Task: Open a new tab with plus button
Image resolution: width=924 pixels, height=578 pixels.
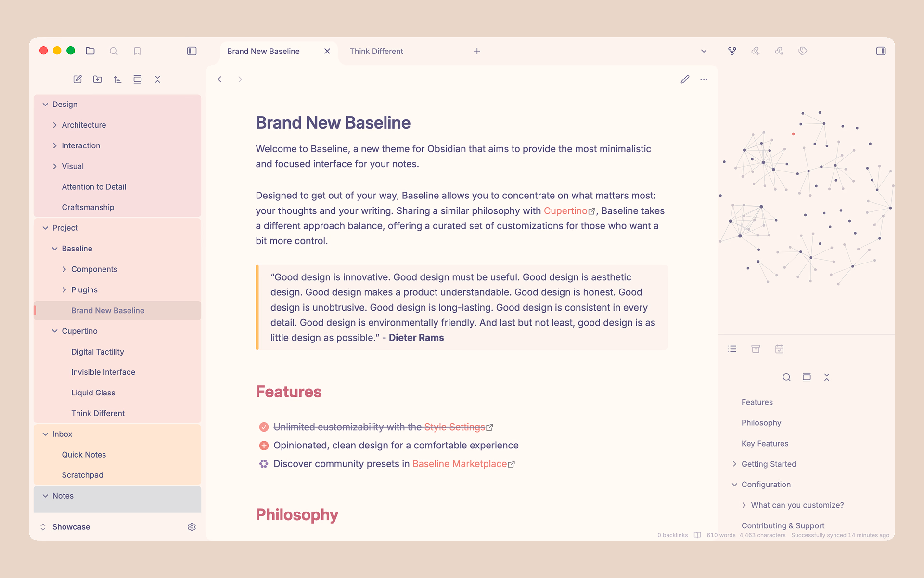Action: coord(477,51)
